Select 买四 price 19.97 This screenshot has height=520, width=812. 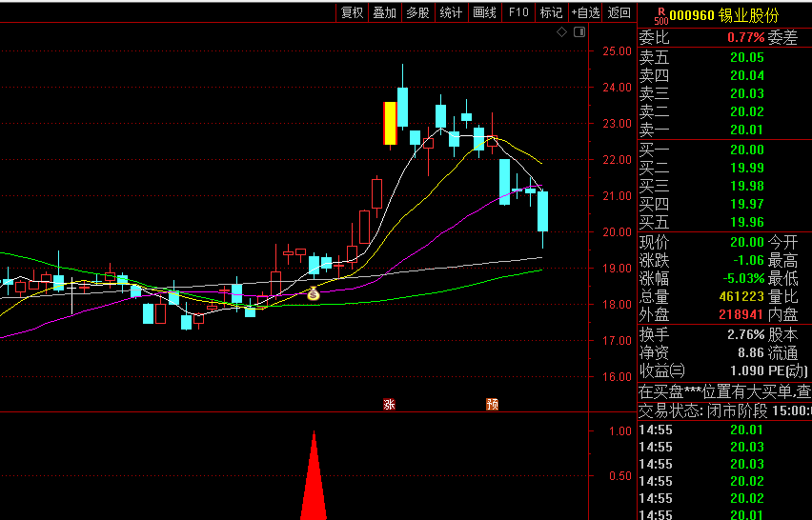(747, 205)
